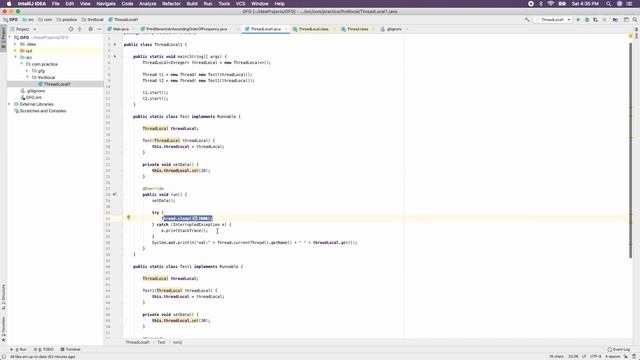Hide the Project tool window
The image size is (640, 360).
[x=99, y=29]
